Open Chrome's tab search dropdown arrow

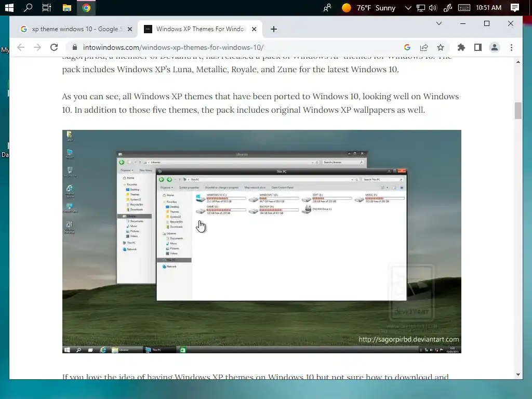pyautogui.click(x=438, y=23)
